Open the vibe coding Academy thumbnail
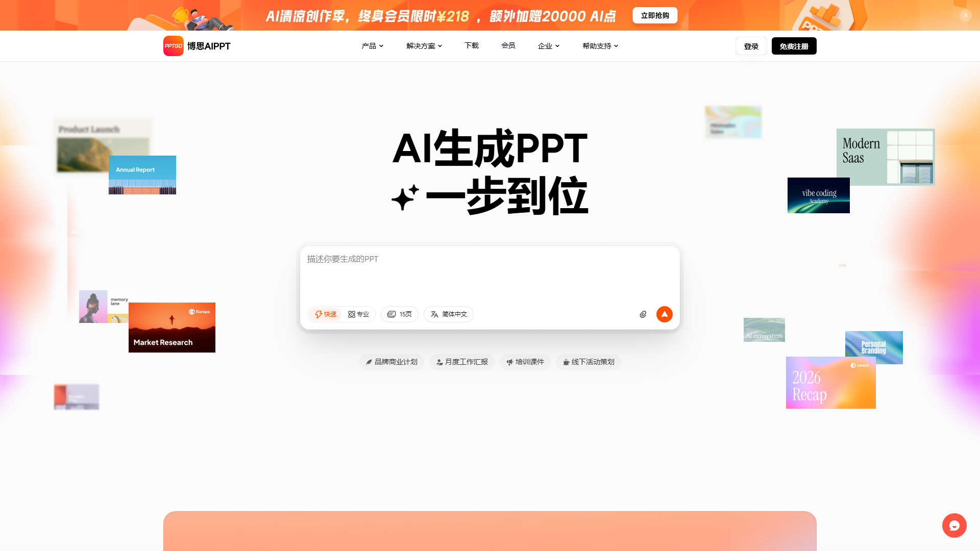 tap(819, 195)
